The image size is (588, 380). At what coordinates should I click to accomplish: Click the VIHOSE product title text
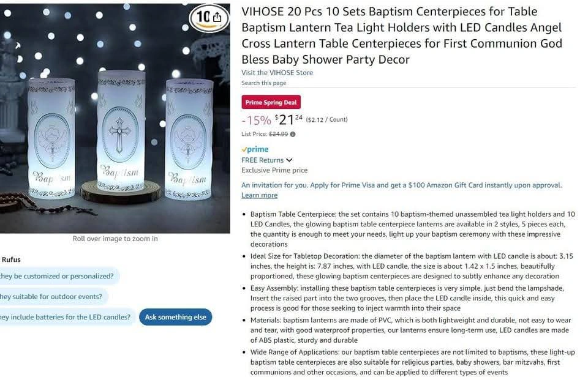(402, 35)
